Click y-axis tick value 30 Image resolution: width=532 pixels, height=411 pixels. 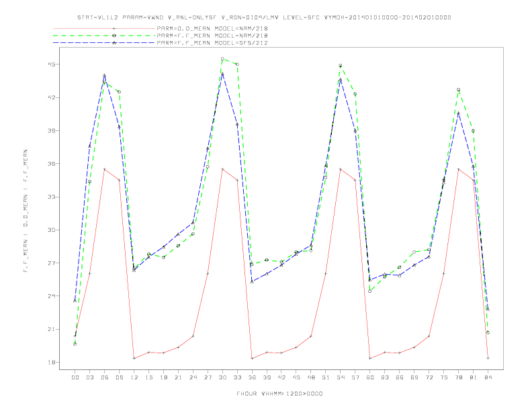tap(51, 230)
